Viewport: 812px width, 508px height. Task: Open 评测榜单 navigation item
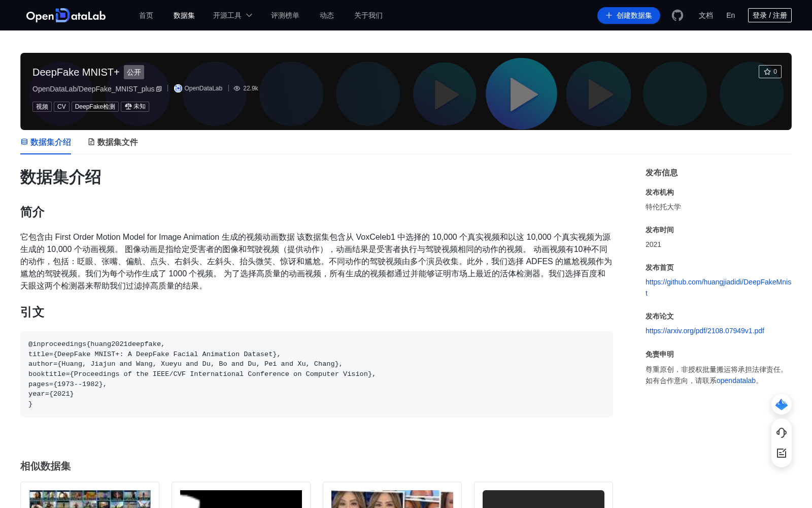[285, 16]
